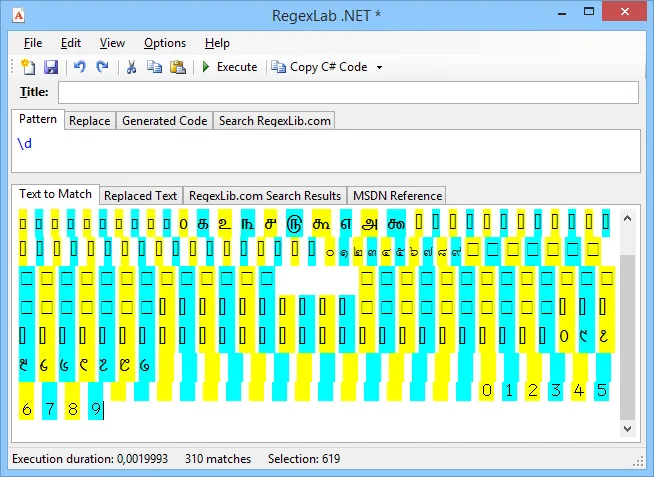Copy selection using toolbar copy icon

click(154, 67)
